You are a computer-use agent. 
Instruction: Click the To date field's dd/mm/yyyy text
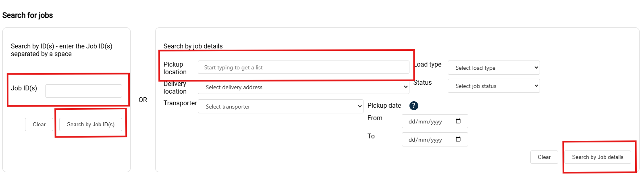coord(425,140)
